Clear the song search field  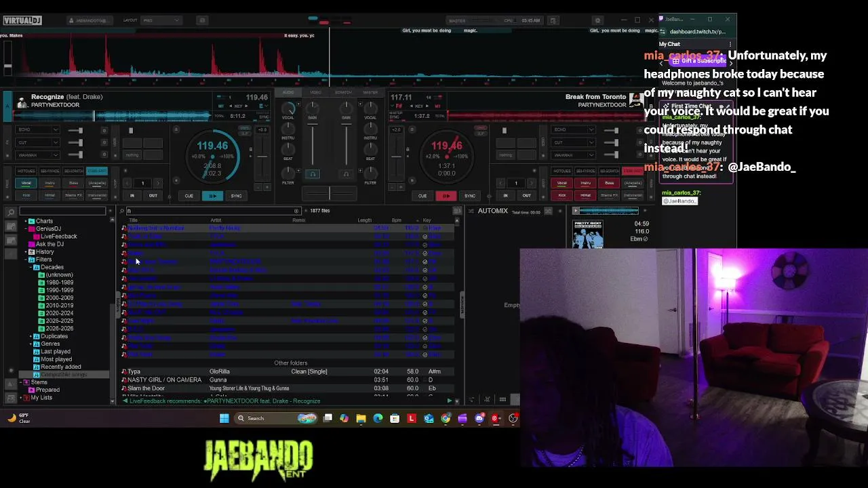[296, 211]
